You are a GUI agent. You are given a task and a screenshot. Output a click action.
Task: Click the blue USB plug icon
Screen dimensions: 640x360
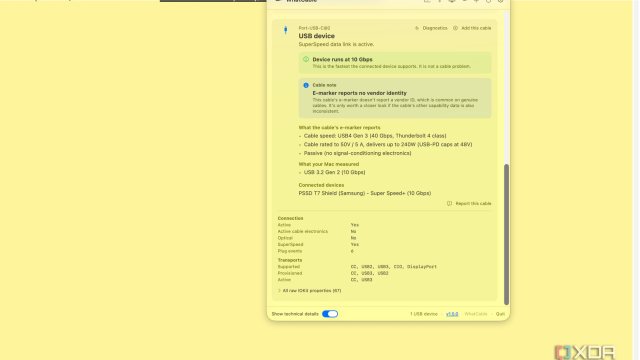[285, 30]
